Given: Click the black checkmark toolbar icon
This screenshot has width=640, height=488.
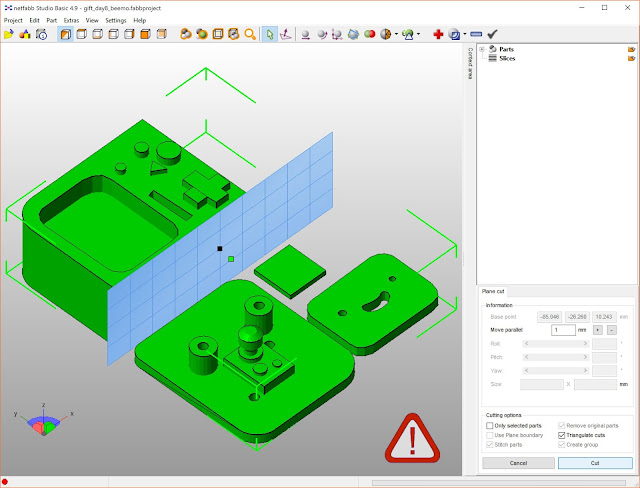Looking at the screenshot, I should click(493, 34).
